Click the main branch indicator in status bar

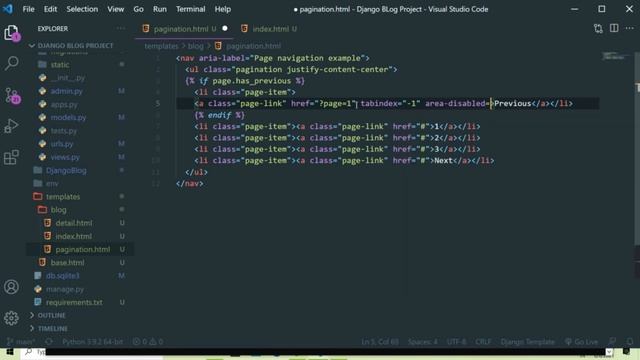point(20,342)
